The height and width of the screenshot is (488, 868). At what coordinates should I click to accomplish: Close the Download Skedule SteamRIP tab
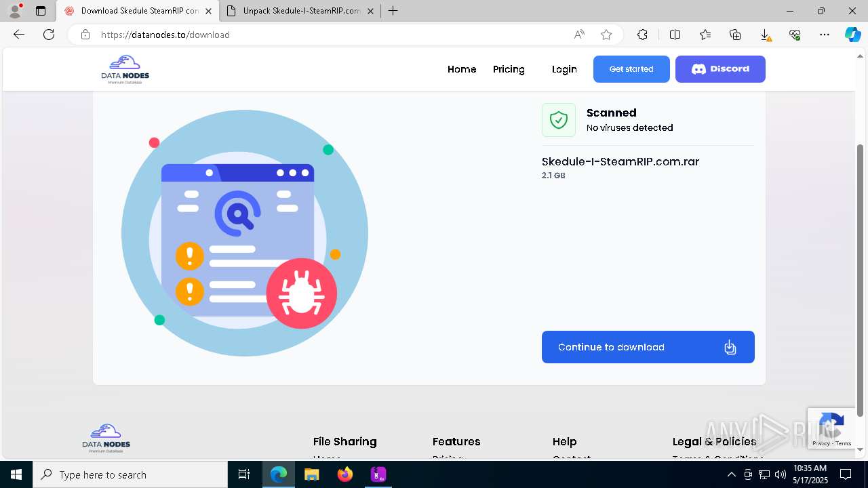pyautogui.click(x=208, y=11)
